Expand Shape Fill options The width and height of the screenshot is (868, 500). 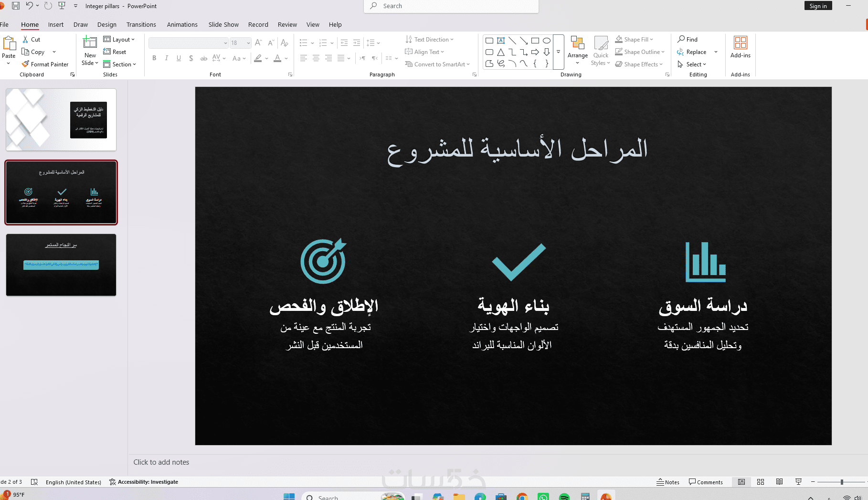click(651, 40)
